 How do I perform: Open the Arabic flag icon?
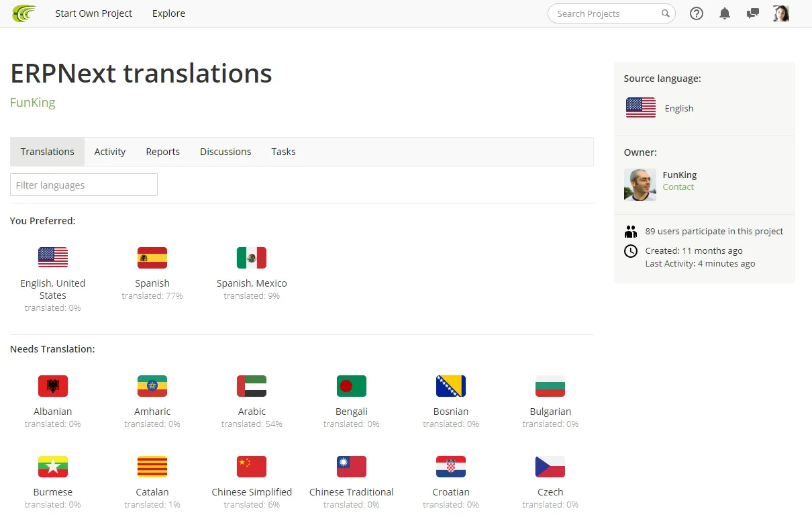[252, 386]
